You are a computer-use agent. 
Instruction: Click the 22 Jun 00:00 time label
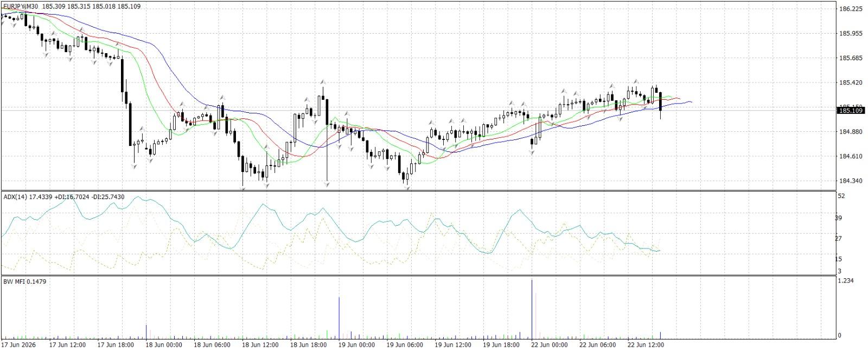click(x=550, y=345)
